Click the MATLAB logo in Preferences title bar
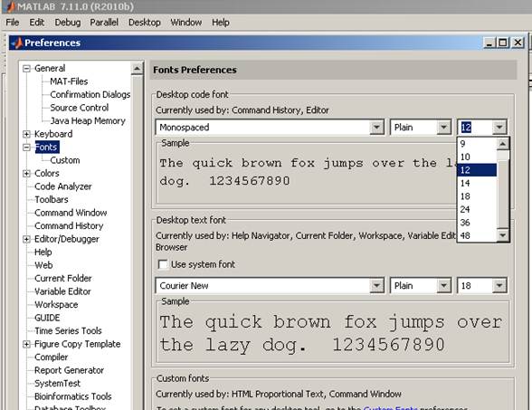 coord(17,43)
